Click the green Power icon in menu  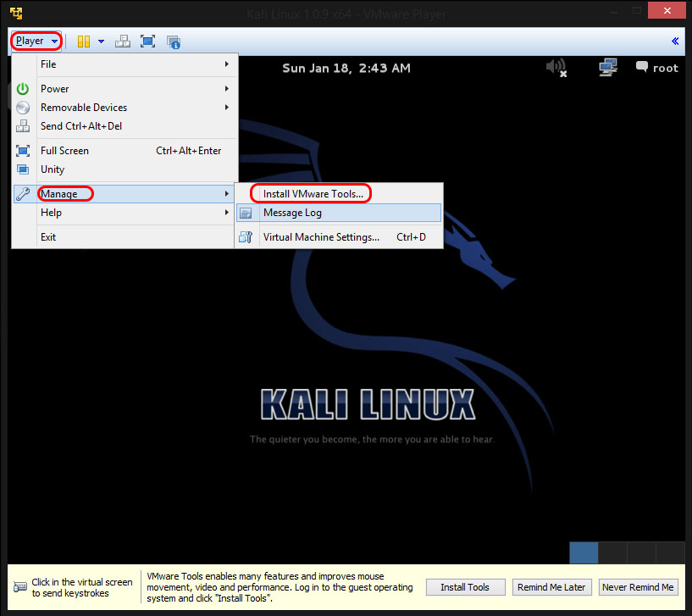click(23, 89)
